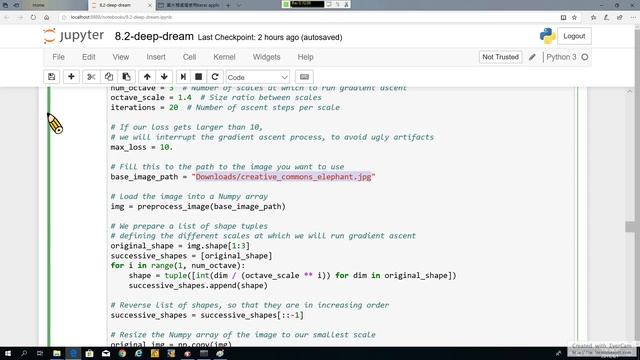Go to the browser home page
640x360 pixels.
click(47, 17)
